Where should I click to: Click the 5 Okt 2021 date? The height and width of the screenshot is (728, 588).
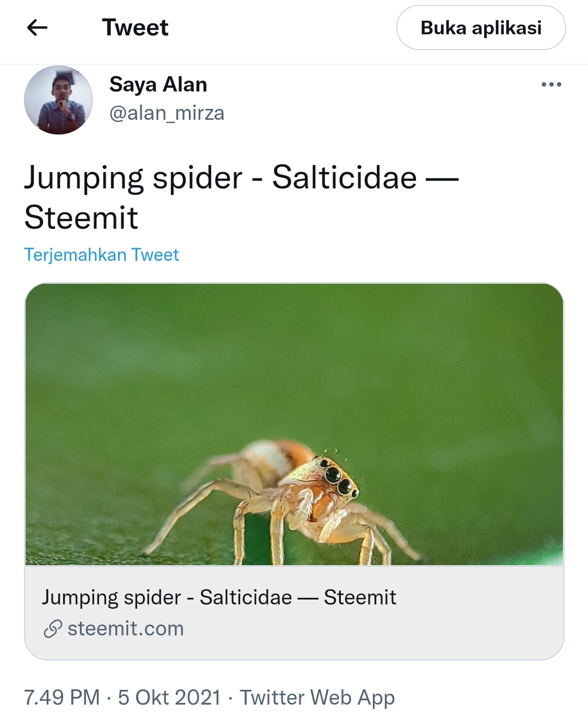(x=169, y=698)
